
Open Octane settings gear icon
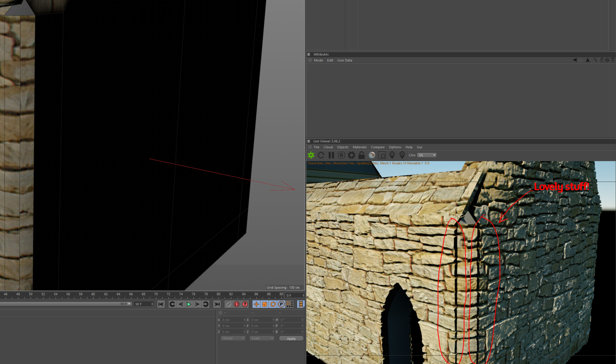[351, 155]
